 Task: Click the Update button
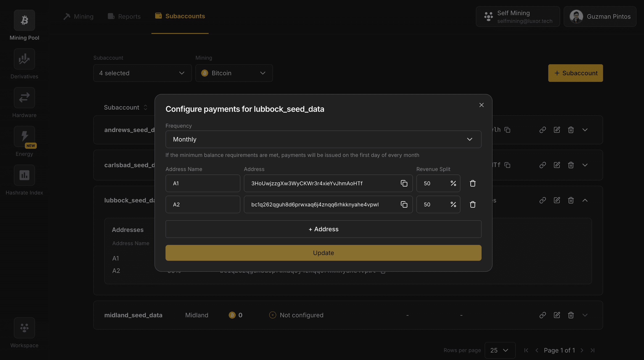coord(323,253)
